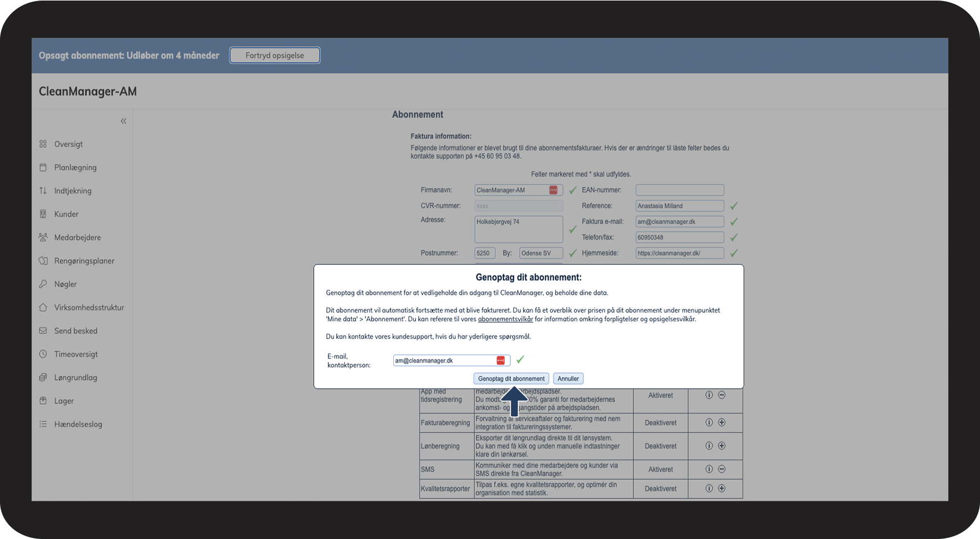This screenshot has width=980, height=539.
Task: Click the Nøgler key icon
Action: pos(43,284)
